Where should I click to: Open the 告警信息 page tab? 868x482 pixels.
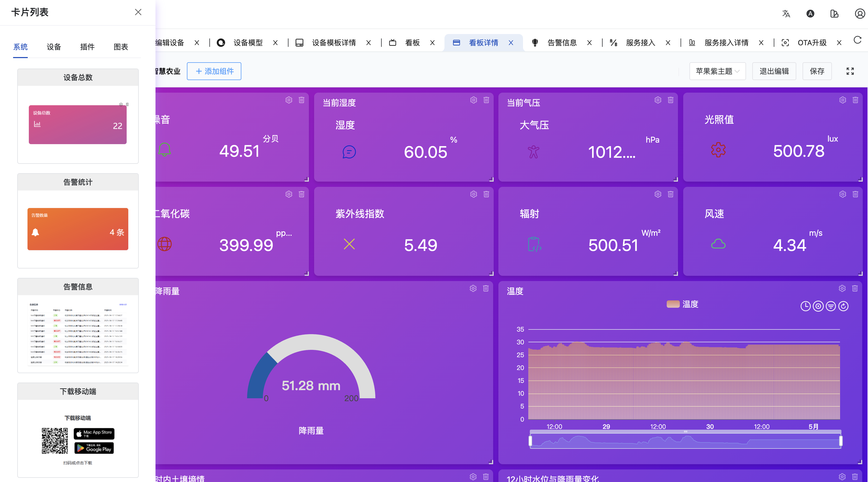[562, 43]
